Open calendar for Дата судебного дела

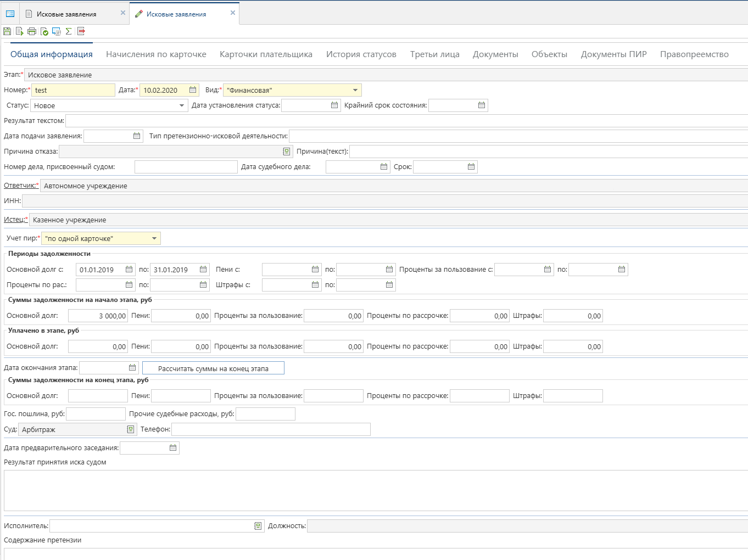point(384,167)
